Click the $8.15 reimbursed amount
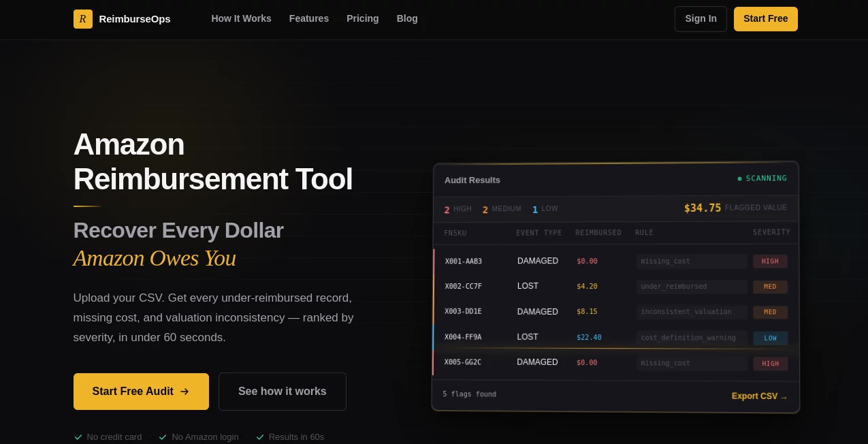868x444 pixels. (x=587, y=312)
